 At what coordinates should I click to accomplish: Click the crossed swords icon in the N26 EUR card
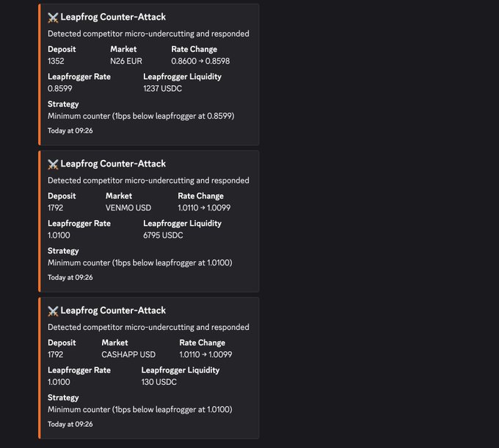(53, 17)
